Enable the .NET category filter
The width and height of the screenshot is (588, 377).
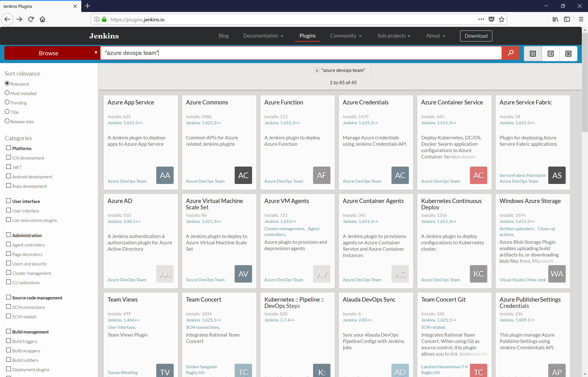[x=9, y=167]
